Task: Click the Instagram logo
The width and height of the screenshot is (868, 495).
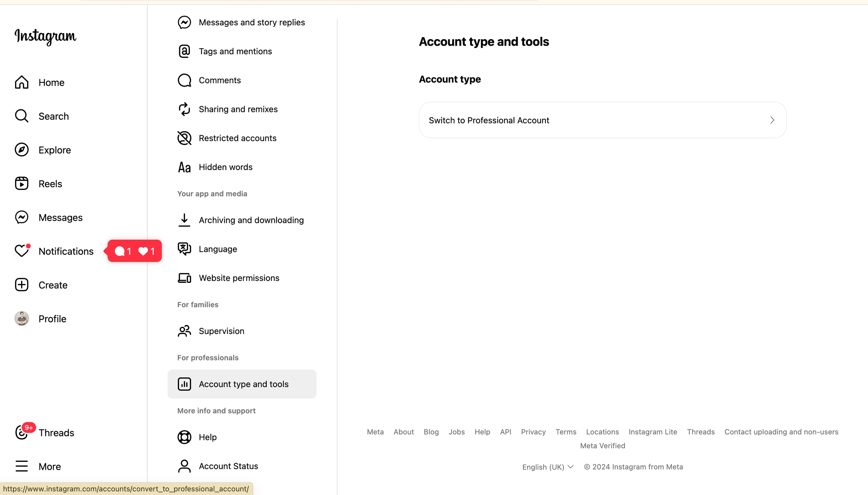Action: pos(45,37)
